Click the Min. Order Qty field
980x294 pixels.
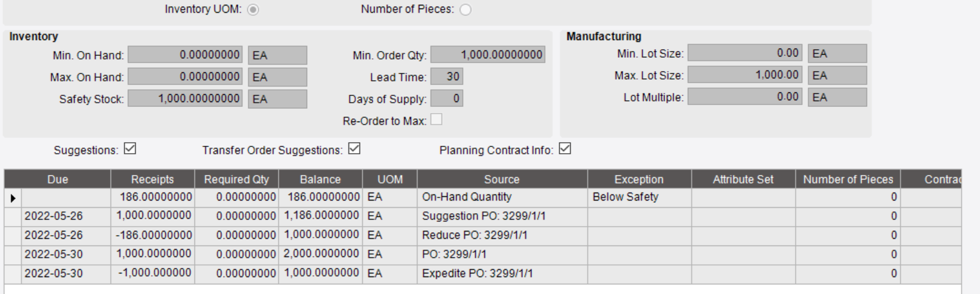488,55
